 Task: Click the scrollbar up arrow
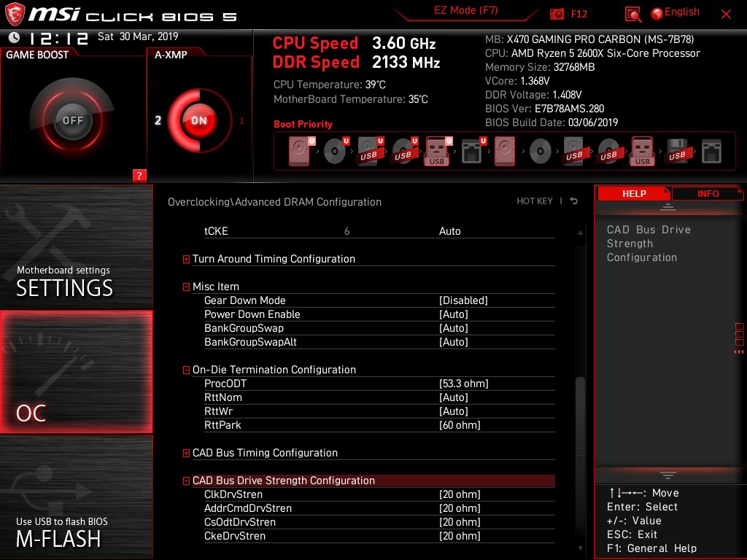[580, 233]
